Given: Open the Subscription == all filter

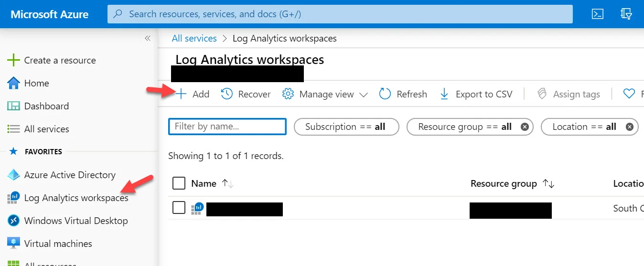Looking at the screenshot, I should coord(346,127).
